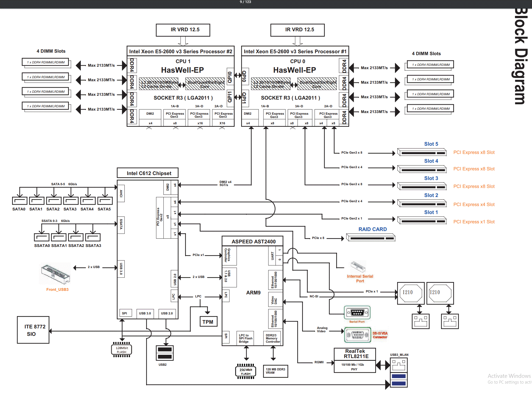Click the Slot 2 PCIe slot graphic
The height and width of the screenshot is (394, 532).
click(422, 204)
